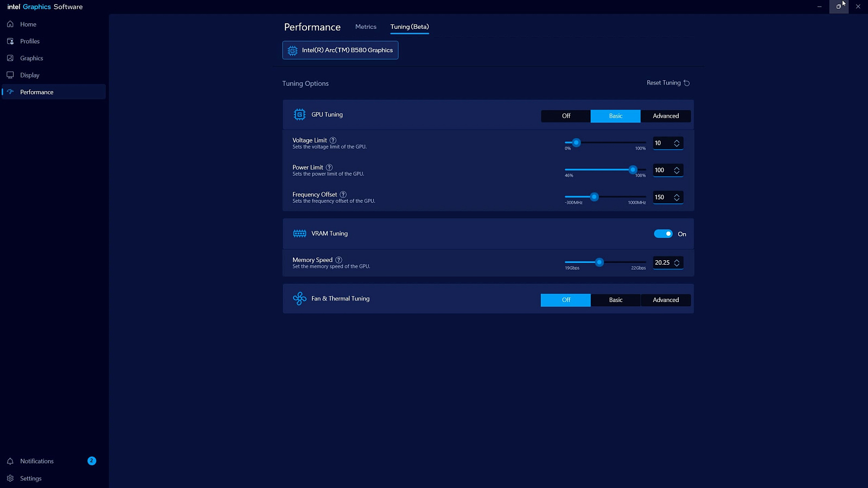868x488 pixels.
Task: Click the Fan & Thermal Tuning fan icon
Action: (299, 299)
